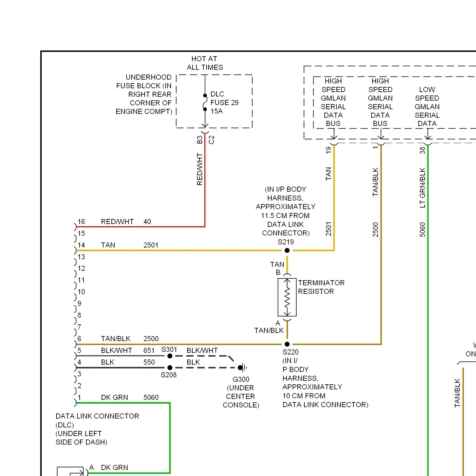Click module pin number '38'
The height and width of the screenshot is (476, 476).
tap(422, 150)
